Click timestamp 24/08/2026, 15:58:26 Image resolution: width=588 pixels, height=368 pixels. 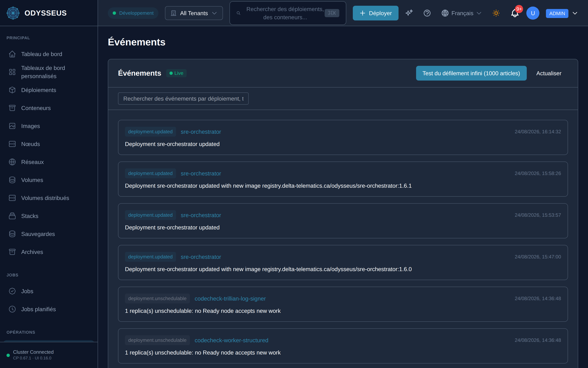(x=538, y=174)
